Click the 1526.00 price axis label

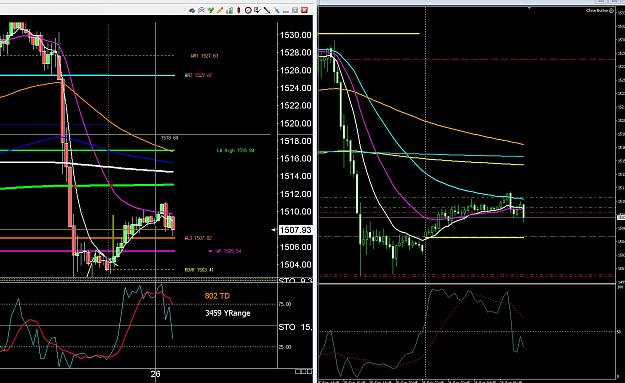tap(295, 71)
